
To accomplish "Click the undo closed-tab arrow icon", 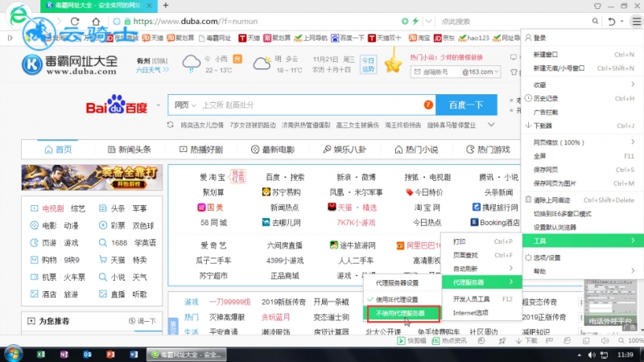I will coord(612,22).
